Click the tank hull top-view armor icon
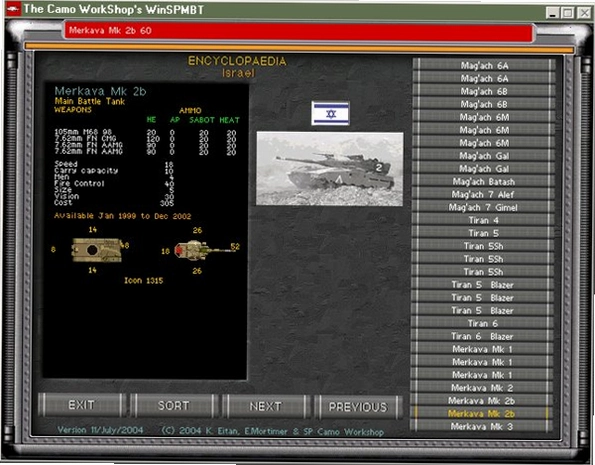Viewport: 595px width, 465px height. click(97, 250)
